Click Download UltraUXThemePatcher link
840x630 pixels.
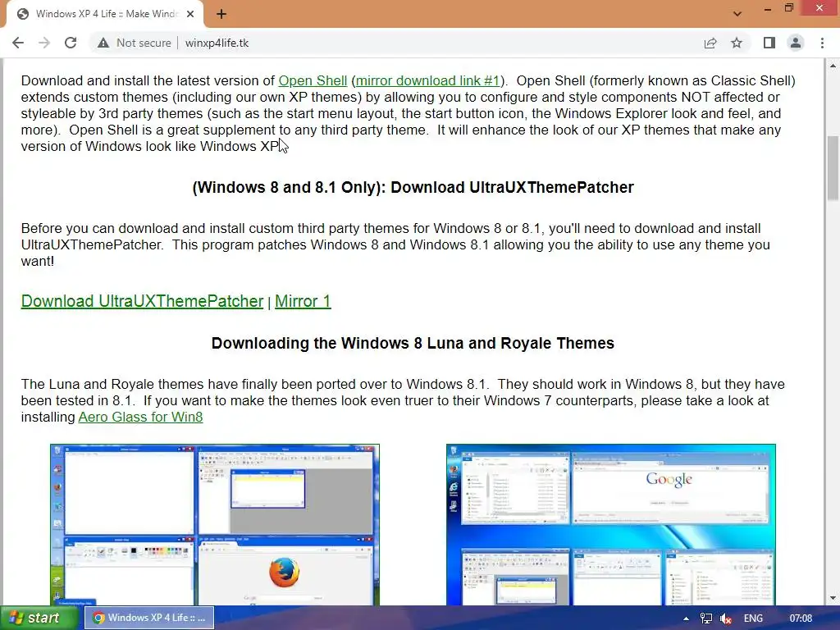tap(142, 301)
